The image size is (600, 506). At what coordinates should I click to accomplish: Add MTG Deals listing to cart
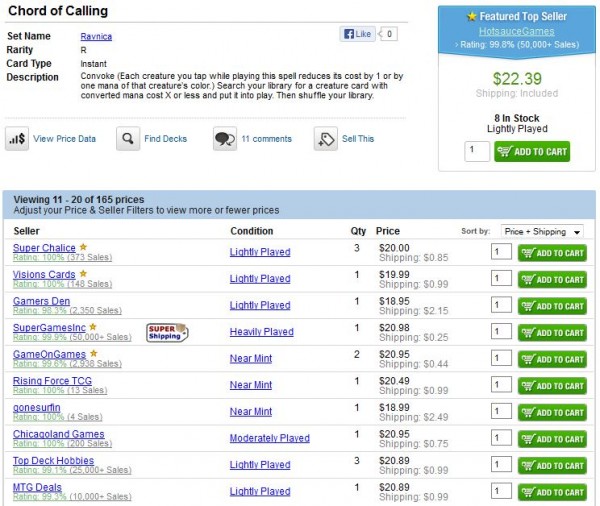(552, 492)
